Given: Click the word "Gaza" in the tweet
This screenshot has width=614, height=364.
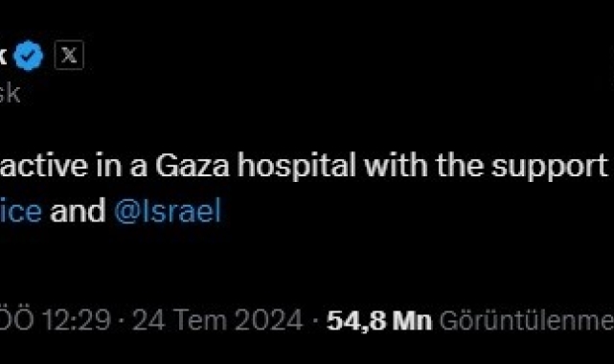Looking at the screenshot, I should tap(192, 166).
